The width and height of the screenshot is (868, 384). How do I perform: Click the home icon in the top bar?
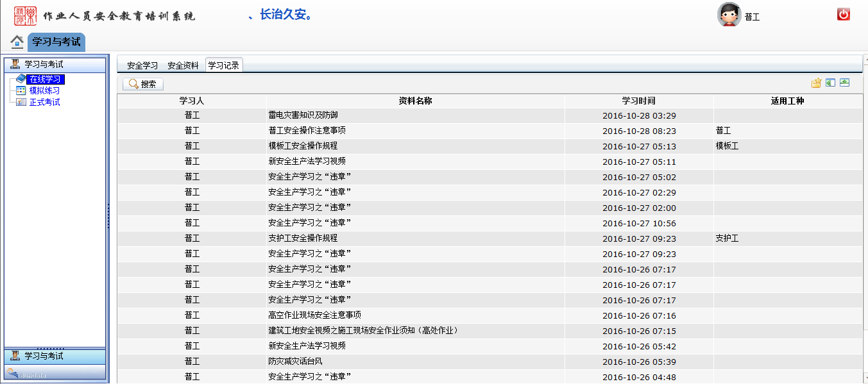point(17,42)
